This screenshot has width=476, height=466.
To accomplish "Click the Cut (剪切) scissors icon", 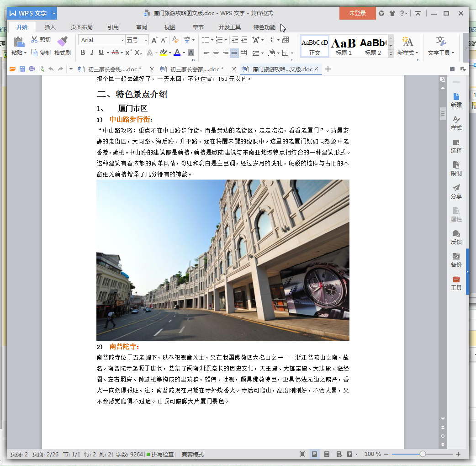I will (x=35, y=40).
